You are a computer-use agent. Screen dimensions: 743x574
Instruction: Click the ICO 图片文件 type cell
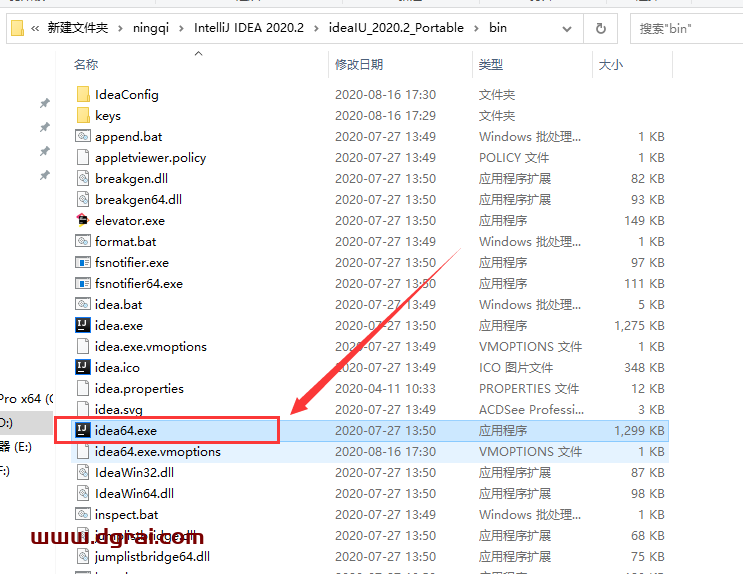(516, 367)
